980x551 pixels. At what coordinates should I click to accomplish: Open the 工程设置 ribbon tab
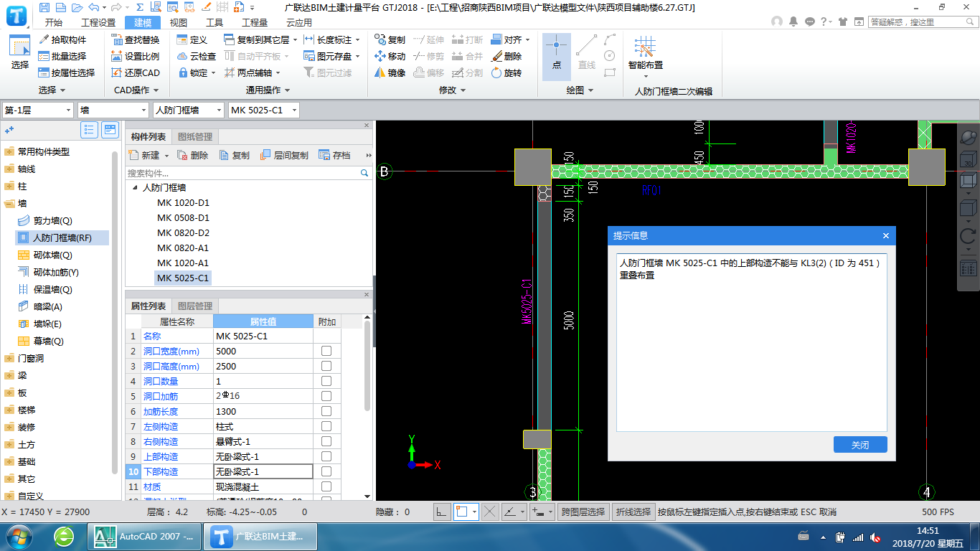tap(98, 22)
